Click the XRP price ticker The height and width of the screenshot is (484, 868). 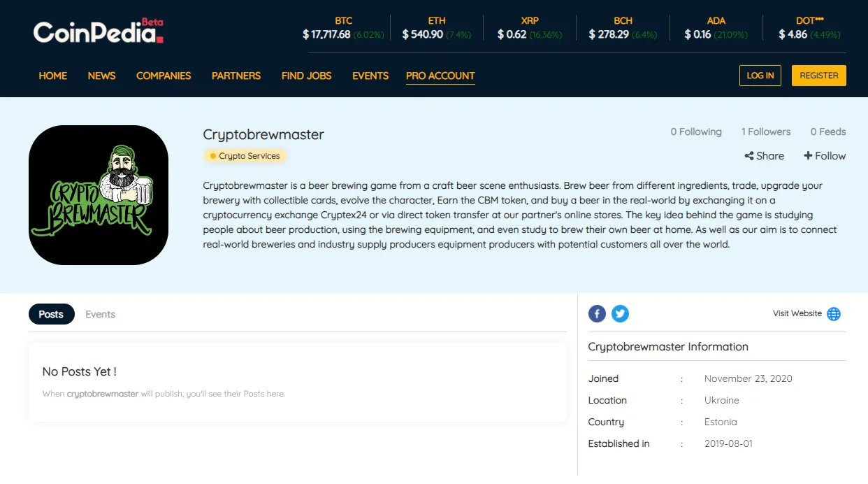530,28
